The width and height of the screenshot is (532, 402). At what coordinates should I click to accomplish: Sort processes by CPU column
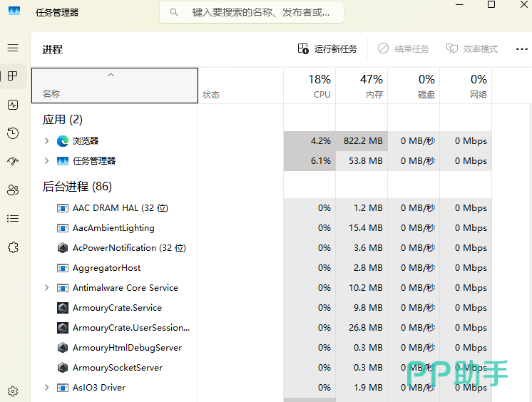tap(310, 86)
